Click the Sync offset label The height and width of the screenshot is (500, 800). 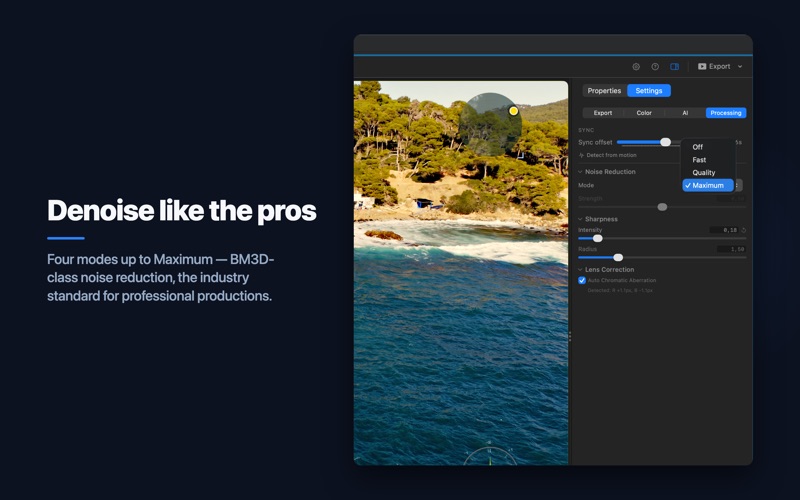coord(595,142)
